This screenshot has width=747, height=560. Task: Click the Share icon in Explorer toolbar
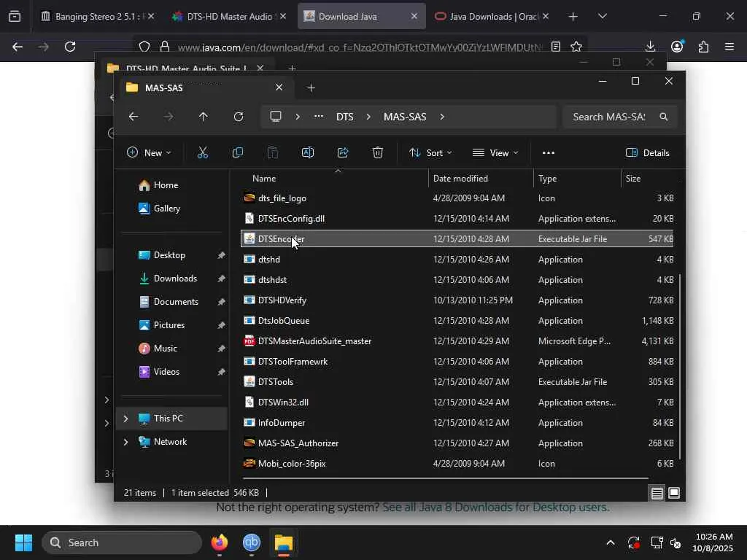coord(343,153)
